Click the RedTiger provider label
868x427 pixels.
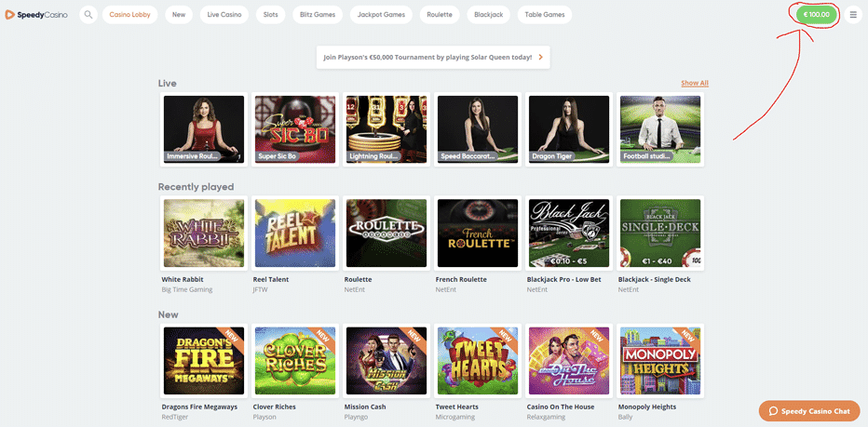pyautogui.click(x=174, y=417)
